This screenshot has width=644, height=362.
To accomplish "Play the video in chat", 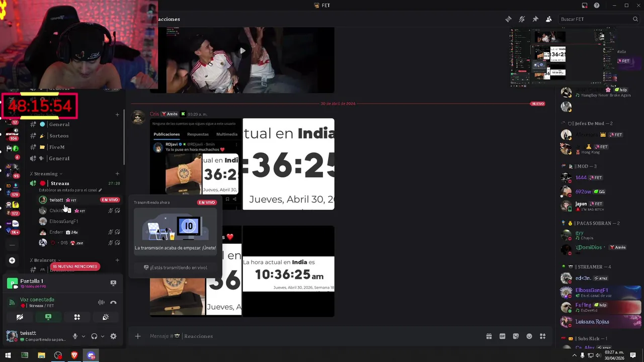I will (x=243, y=50).
